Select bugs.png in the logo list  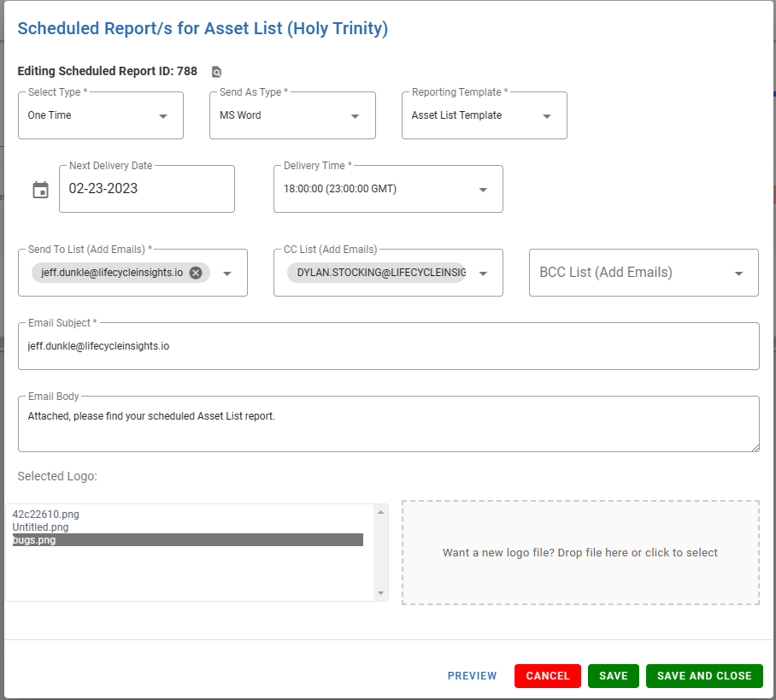coord(187,540)
